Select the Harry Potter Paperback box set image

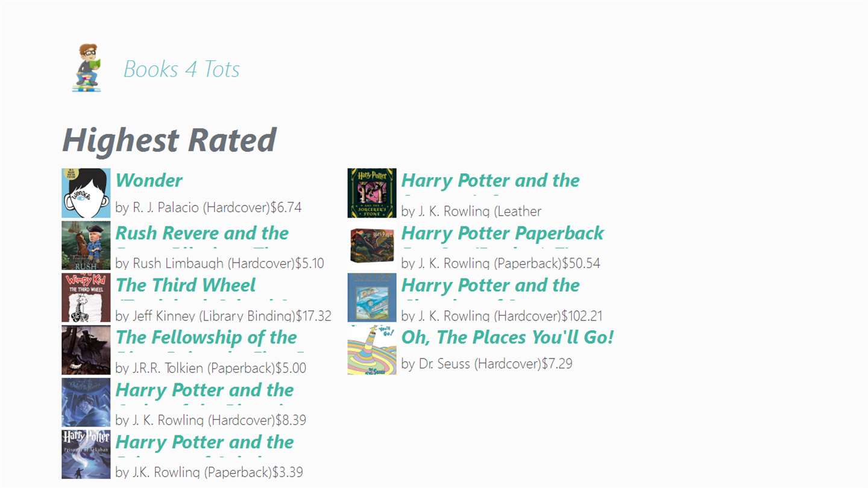(x=372, y=245)
